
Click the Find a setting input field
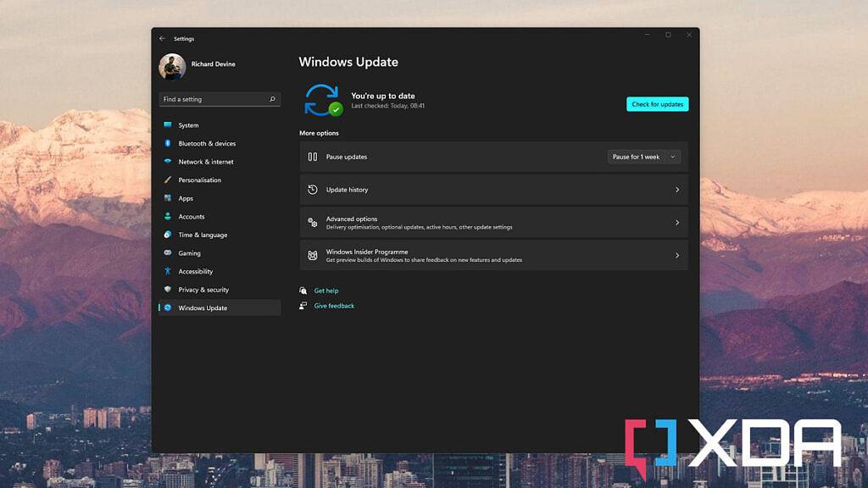tap(212, 99)
